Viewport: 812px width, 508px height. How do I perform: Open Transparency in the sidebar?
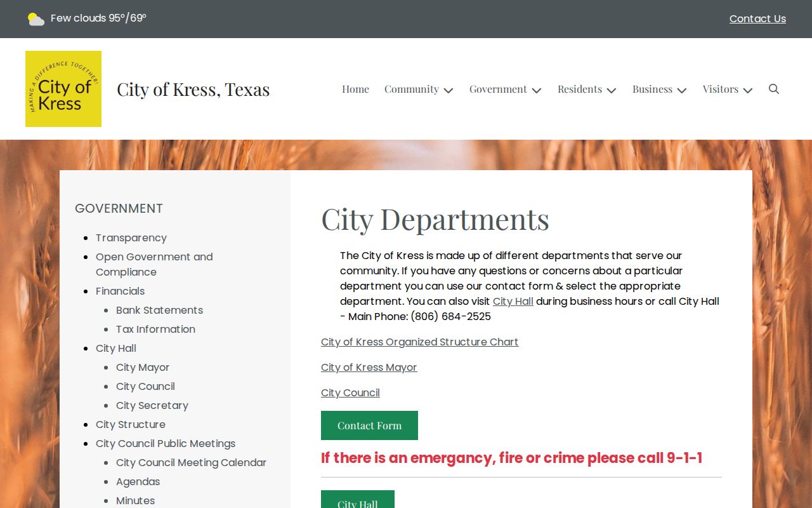point(131,237)
